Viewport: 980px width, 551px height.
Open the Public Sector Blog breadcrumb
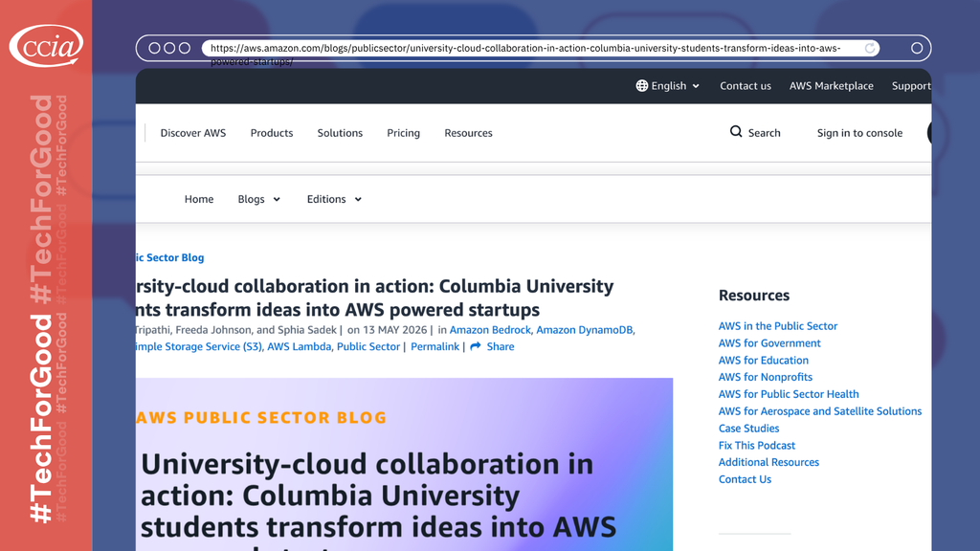[170, 257]
